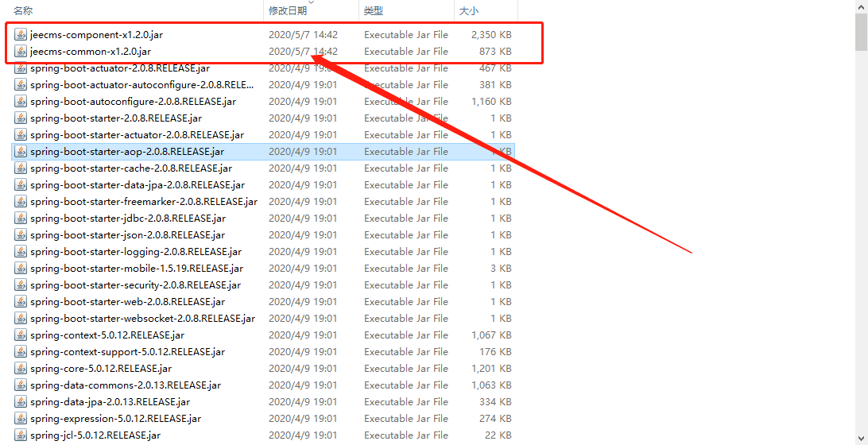Select file name spring-boot-starter-websocket-2.0.8.RELEASE.jar
Image resolution: width=868 pixels, height=445 pixels.
pos(143,318)
